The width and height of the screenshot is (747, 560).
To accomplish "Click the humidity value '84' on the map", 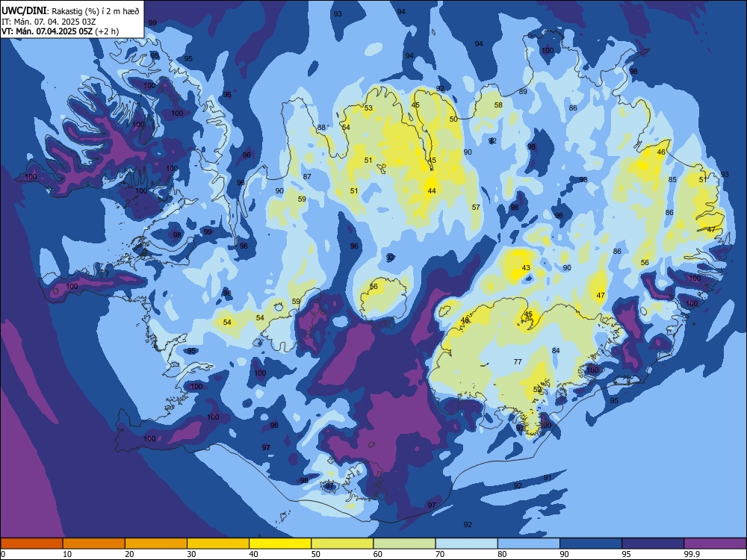I will [x=556, y=350].
